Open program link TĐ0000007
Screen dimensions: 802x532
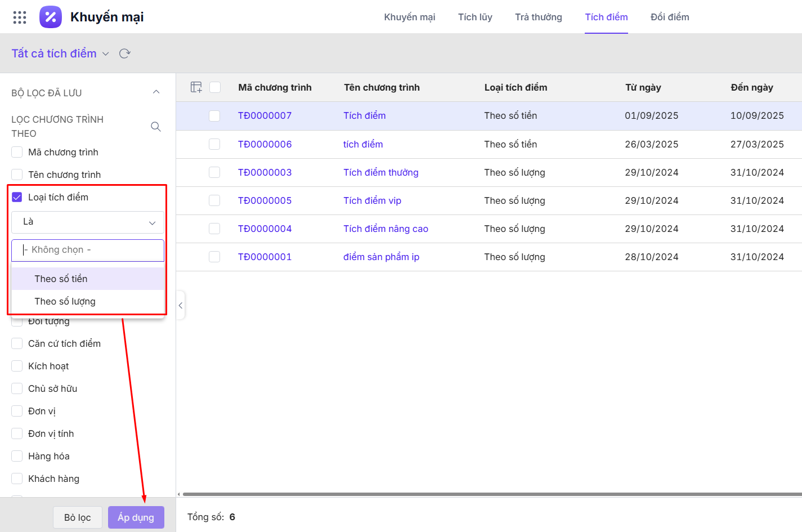tap(265, 115)
